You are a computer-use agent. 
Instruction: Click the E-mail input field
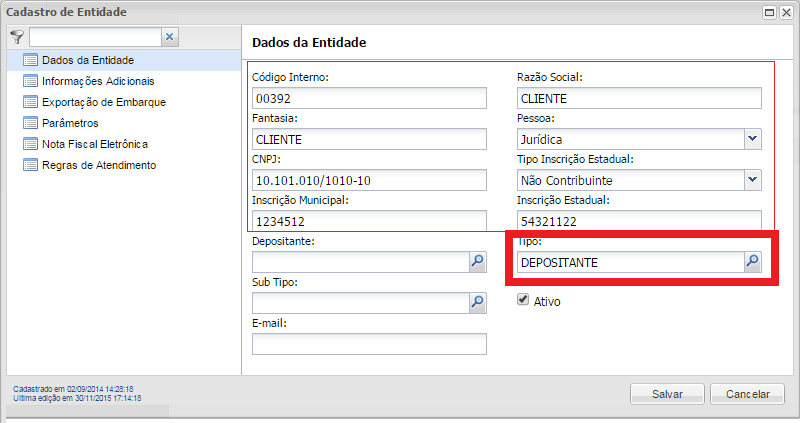(369, 344)
